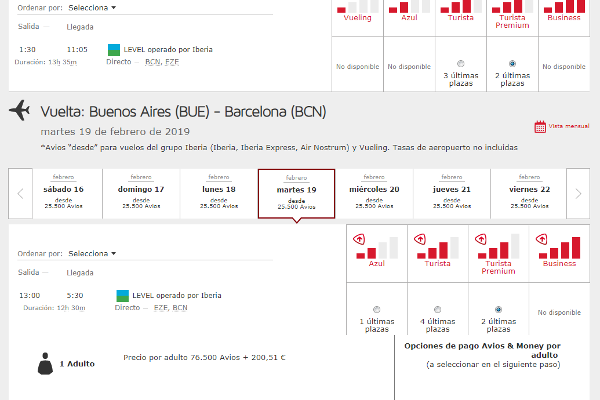Image resolution: width=600 pixels, height=400 pixels.
Task: Choose the miércoles 20 febrero date tab
Action: (374, 194)
